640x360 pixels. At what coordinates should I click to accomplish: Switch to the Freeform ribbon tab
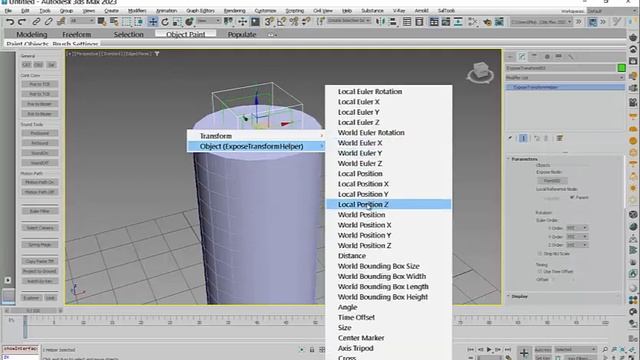(77, 35)
